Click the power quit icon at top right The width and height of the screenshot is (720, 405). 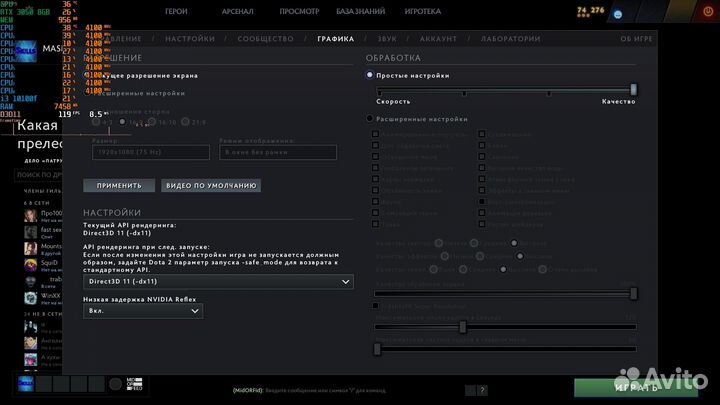pos(708,11)
